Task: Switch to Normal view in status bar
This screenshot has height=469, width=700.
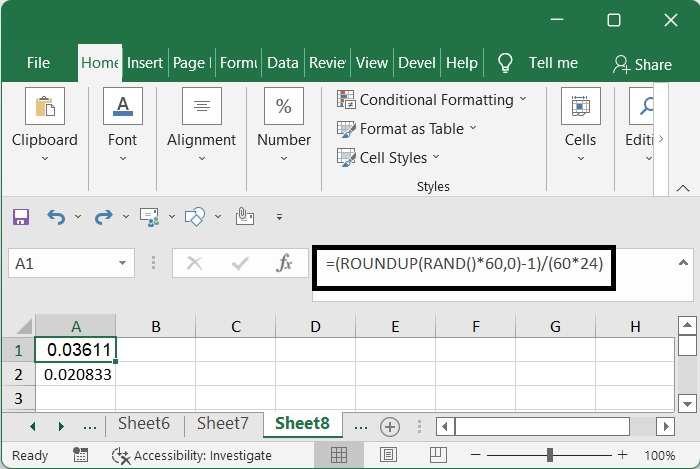Action: [339, 455]
